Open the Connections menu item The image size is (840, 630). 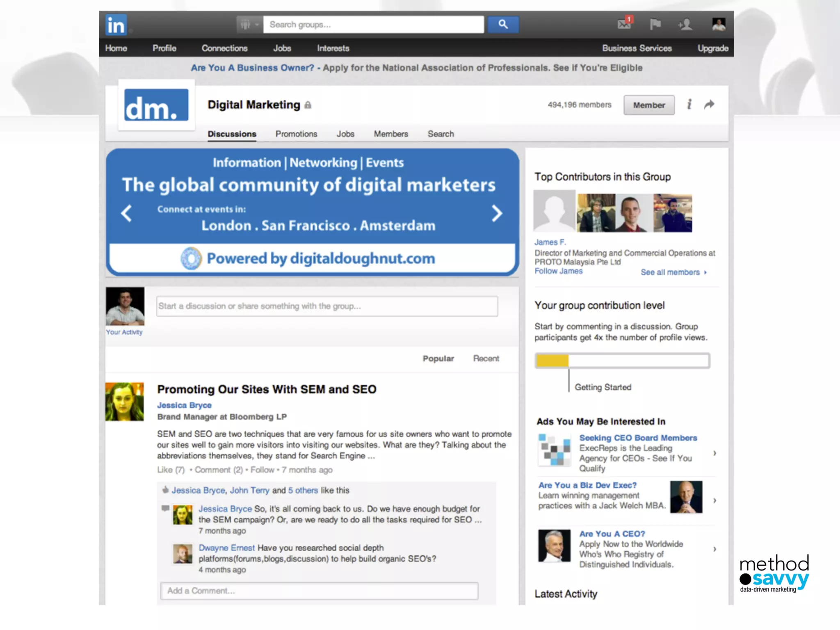224,48
